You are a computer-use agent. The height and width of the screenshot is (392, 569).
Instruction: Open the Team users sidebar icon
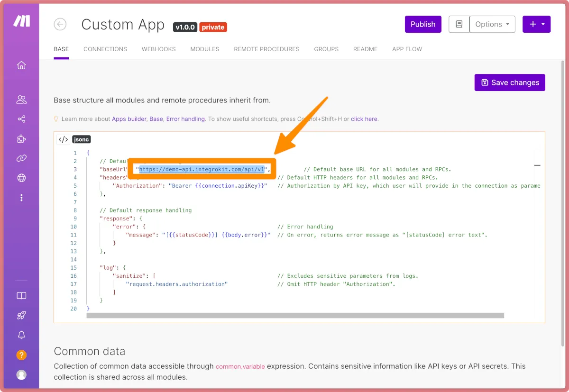click(x=21, y=100)
